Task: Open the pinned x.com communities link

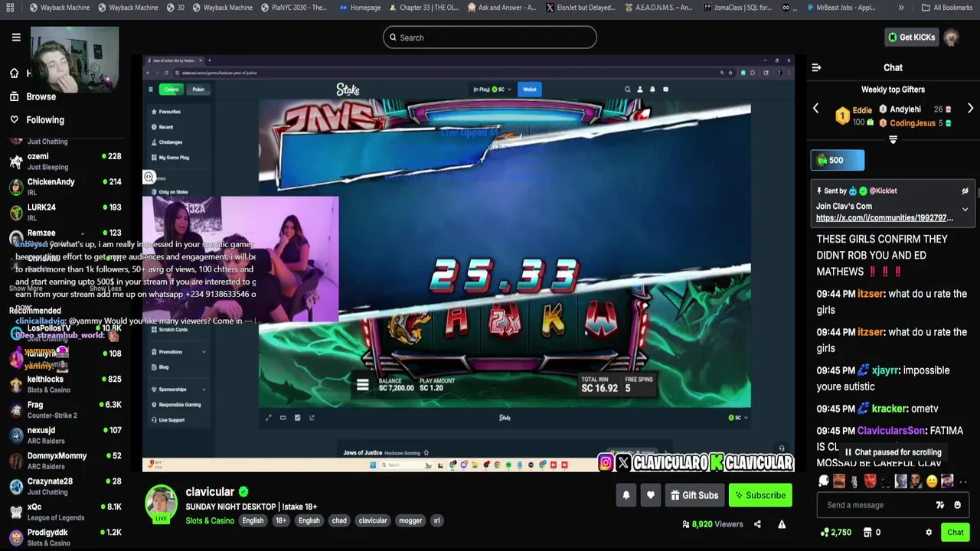Action: pyautogui.click(x=884, y=218)
